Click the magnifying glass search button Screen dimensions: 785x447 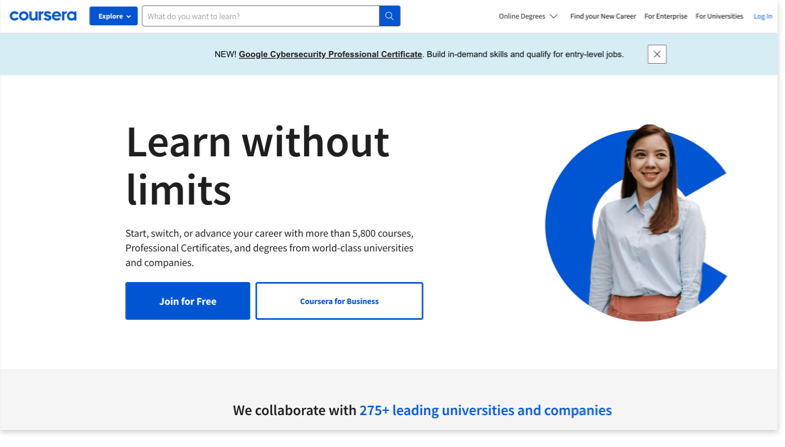point(389,16)
